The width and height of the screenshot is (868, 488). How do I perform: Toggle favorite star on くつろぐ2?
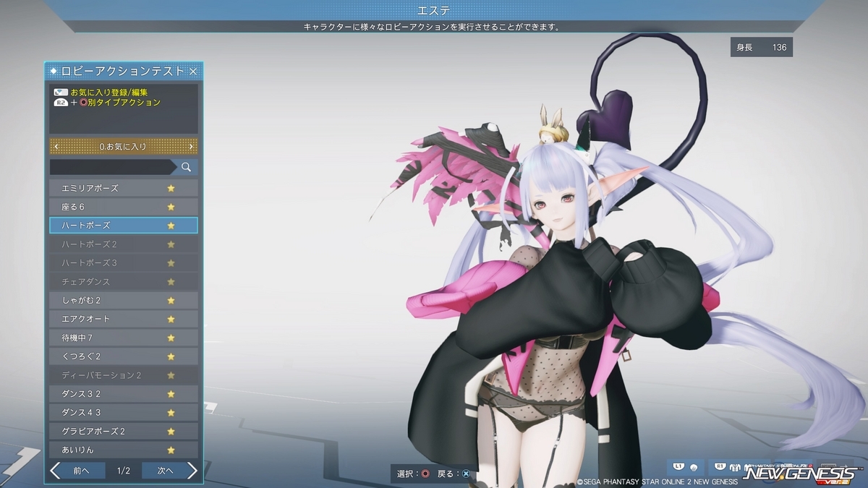(171, 356)
